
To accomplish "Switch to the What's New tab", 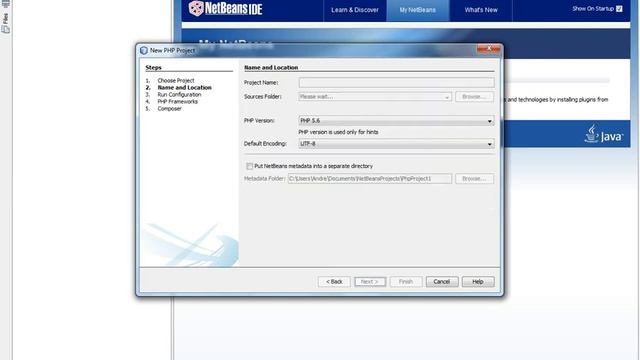I will (481, 10).
